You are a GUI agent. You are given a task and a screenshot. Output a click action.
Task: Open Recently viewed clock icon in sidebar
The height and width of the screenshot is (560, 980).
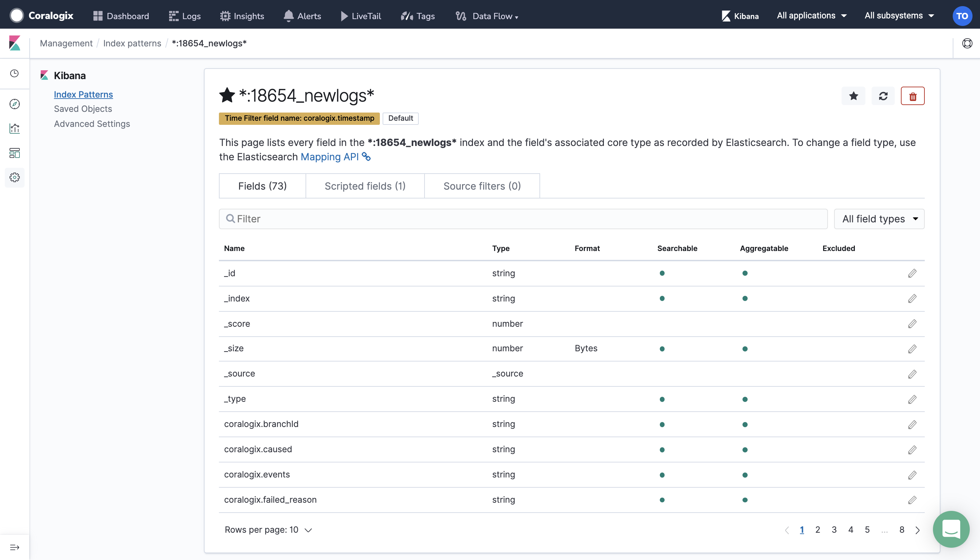click(x=15, y=73)
